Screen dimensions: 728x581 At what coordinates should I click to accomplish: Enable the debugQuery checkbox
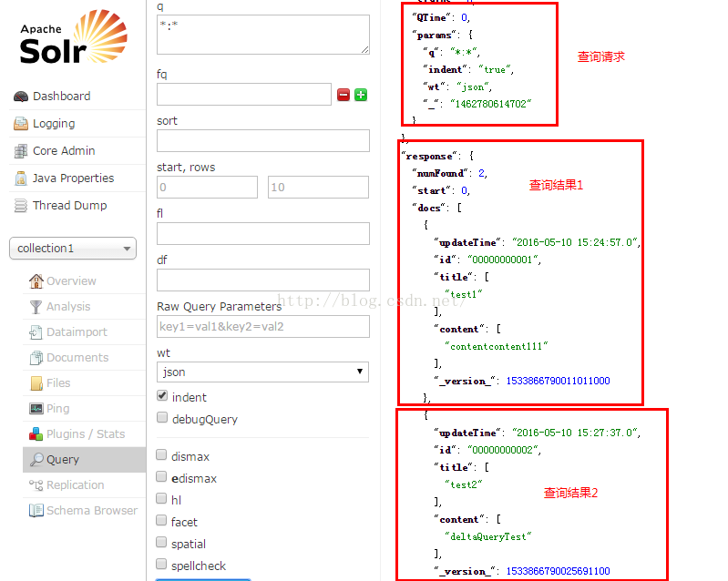162,418
